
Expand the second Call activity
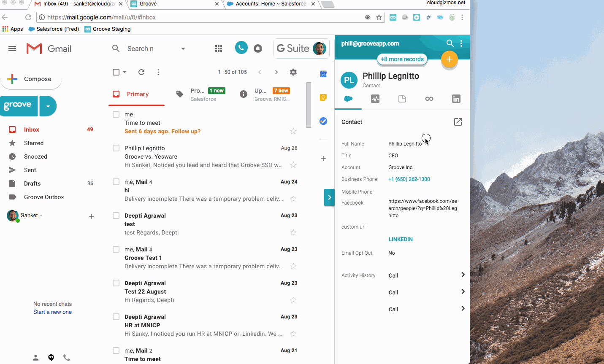click(463, 291)
